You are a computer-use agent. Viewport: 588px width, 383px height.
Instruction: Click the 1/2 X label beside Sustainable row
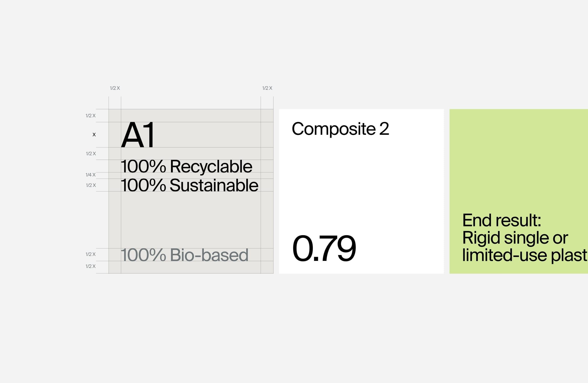click(91, 185)
